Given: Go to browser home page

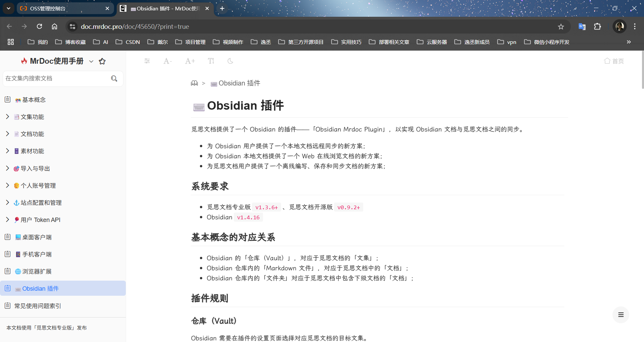Looking at the screenshot, I should pyautogui.click(x=54, y=26).
